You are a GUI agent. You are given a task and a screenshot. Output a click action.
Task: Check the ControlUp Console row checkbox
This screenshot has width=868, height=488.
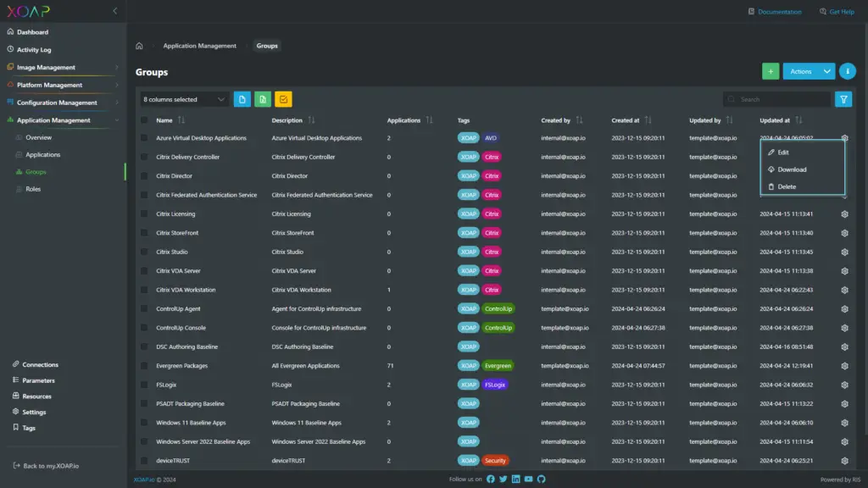(x=144, y=328)
